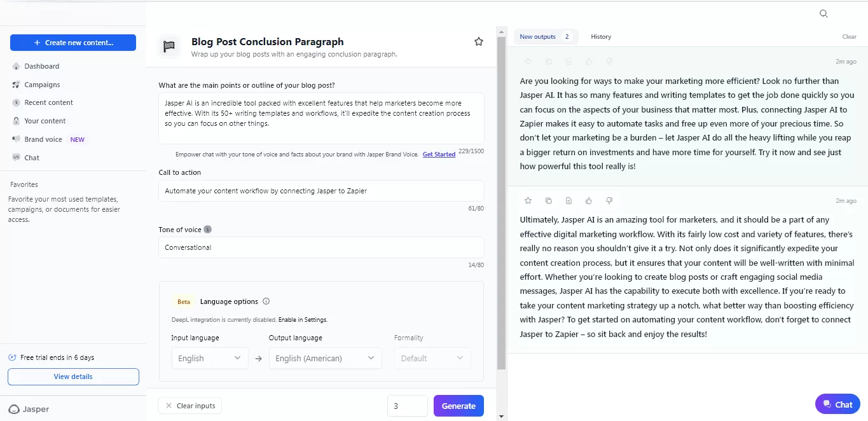Copy the first output about marketing efficiency
The width and height of the screenshot is (868, 421).
pyautogui.click(x=548, y=62)
